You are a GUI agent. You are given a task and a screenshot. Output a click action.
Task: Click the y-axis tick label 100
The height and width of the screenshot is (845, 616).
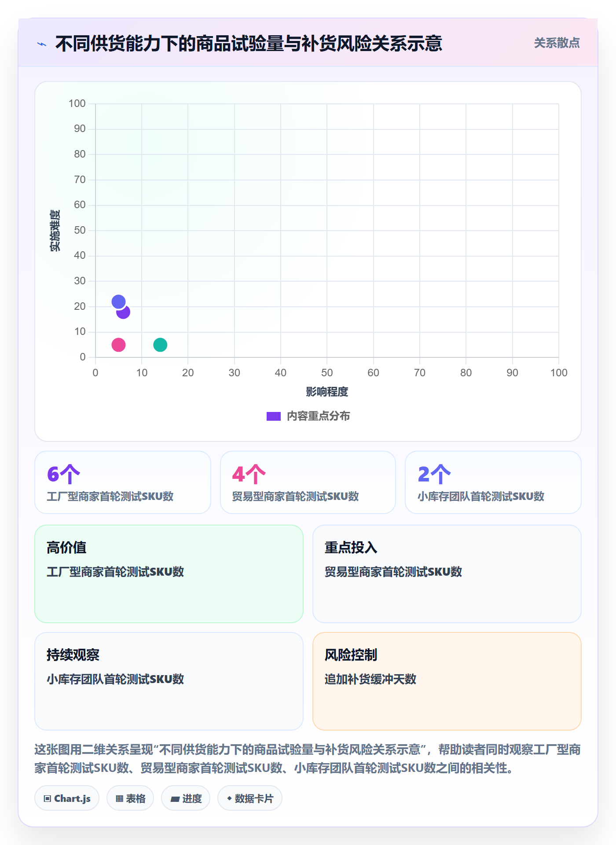(77, 103)
